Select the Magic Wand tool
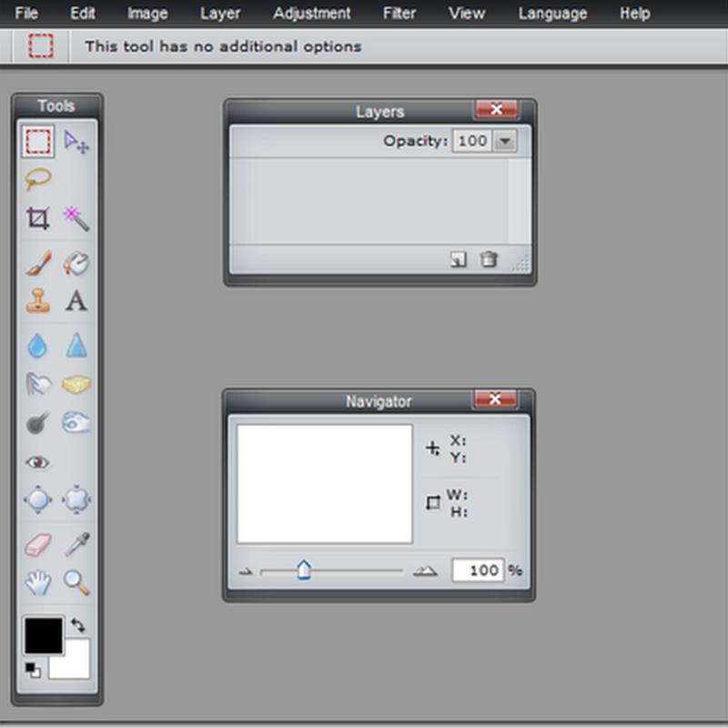728x728 pixels. point(76,218)
